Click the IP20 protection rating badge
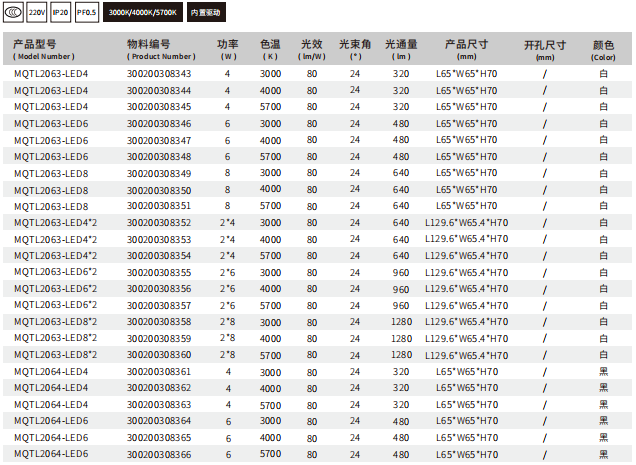The image size is (636, 465). click(60, 12)
